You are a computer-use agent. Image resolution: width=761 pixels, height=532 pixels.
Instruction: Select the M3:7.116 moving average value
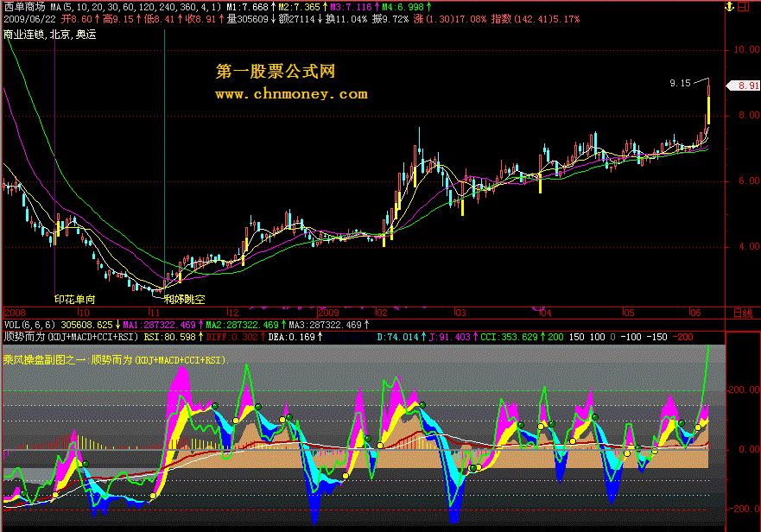click(x=351, y=7)
